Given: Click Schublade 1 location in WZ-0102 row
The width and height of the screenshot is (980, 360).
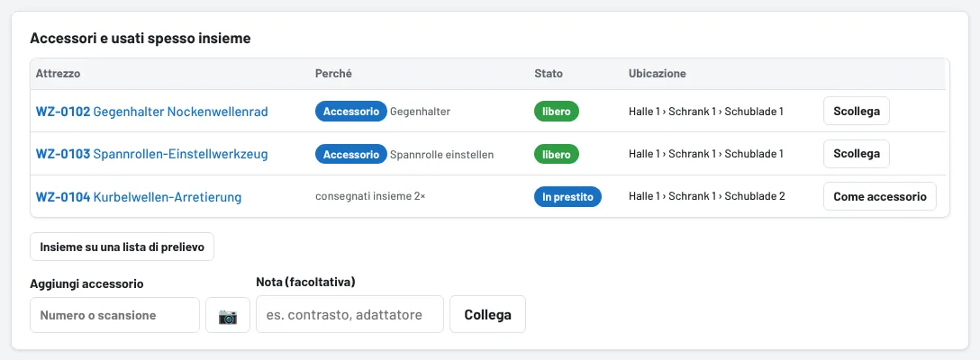Looking at the screenshot, I should (x=706, y=112).
